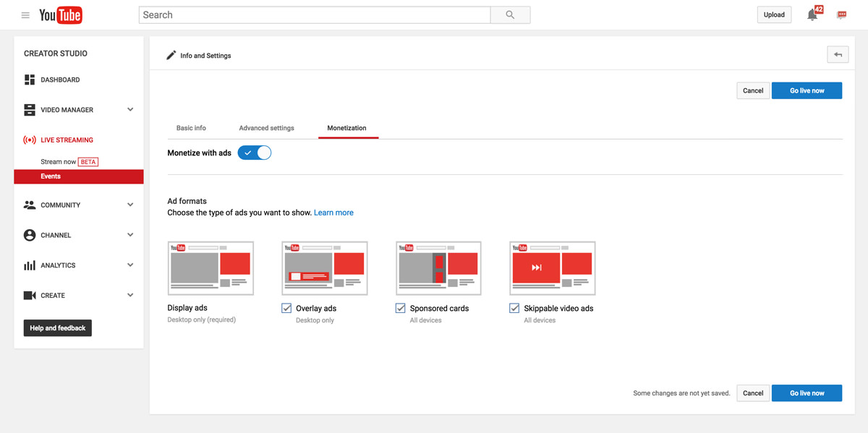Screen dimensions: 868x433
Task: Uncheck the Sponsored cards checkbox
Action: point(401,309)
